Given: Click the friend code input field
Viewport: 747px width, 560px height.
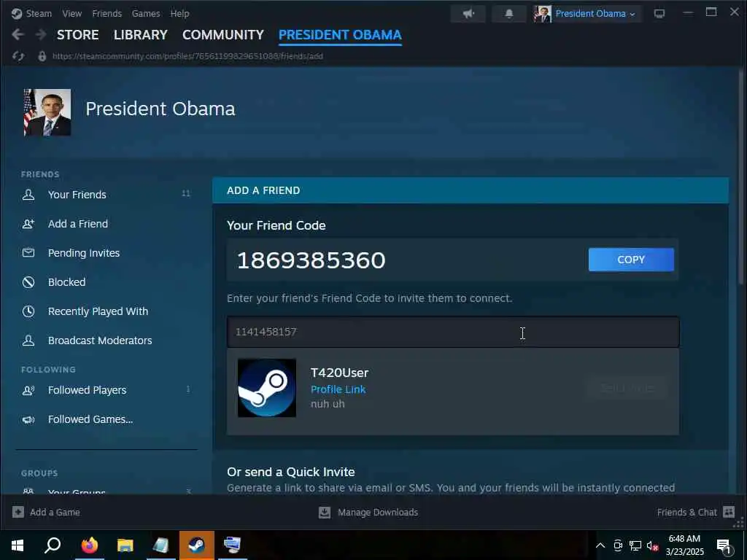Looking at the screenshot, I should (452, 332).
